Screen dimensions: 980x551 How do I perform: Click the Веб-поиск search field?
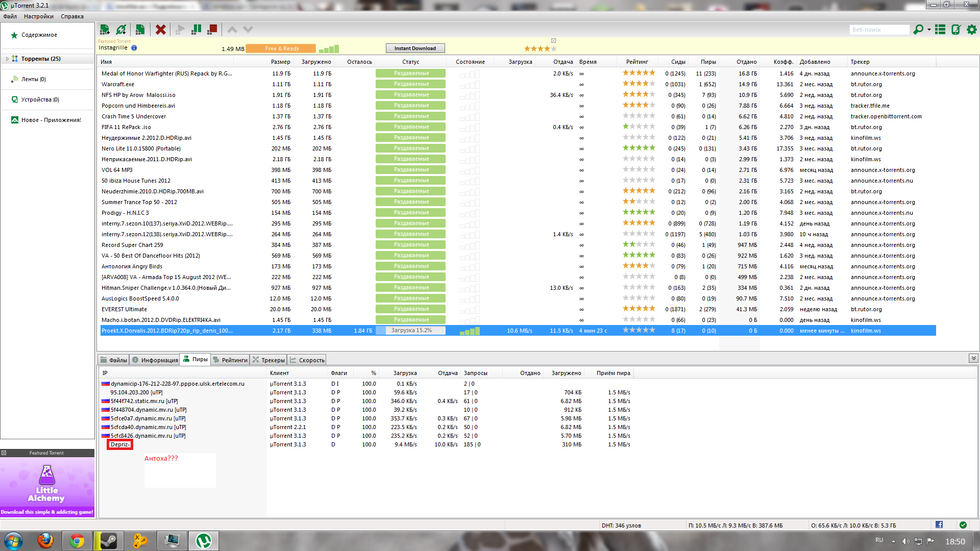[879, 30]
